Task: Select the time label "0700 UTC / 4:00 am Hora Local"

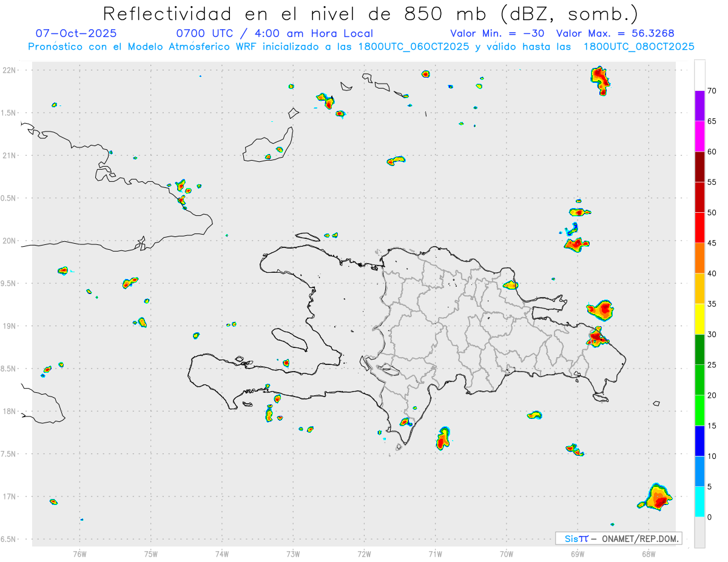Action: coord(275,33)
